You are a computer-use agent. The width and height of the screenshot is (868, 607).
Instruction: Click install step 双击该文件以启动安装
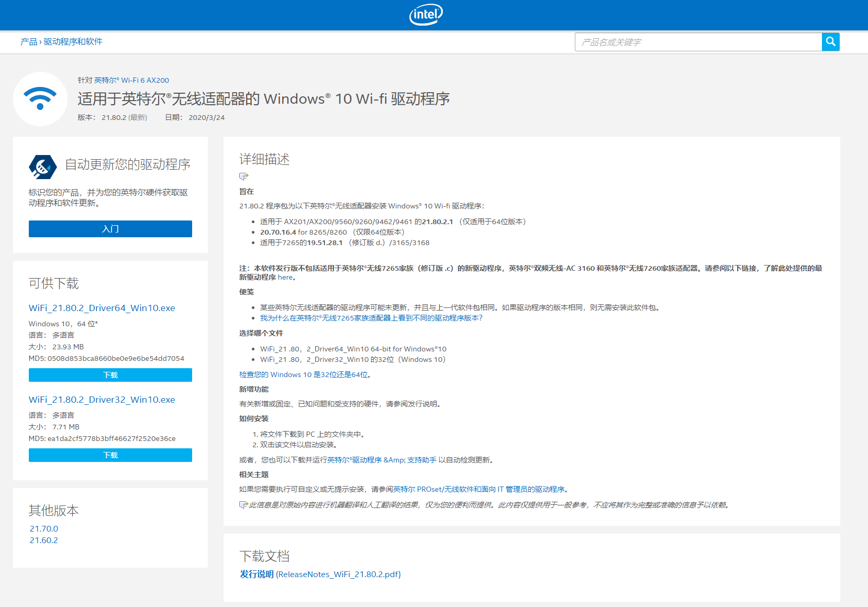point(299,445)
